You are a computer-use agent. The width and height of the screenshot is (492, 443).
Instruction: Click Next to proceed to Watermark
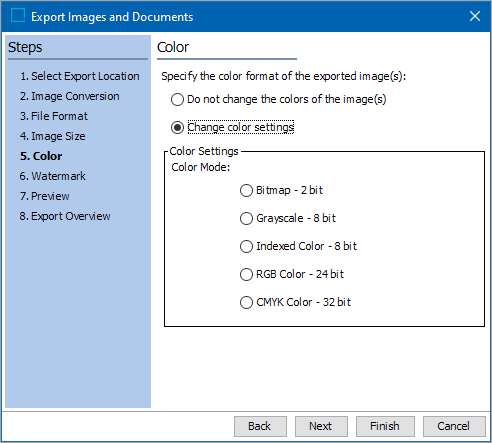click(x=321, y=426)
